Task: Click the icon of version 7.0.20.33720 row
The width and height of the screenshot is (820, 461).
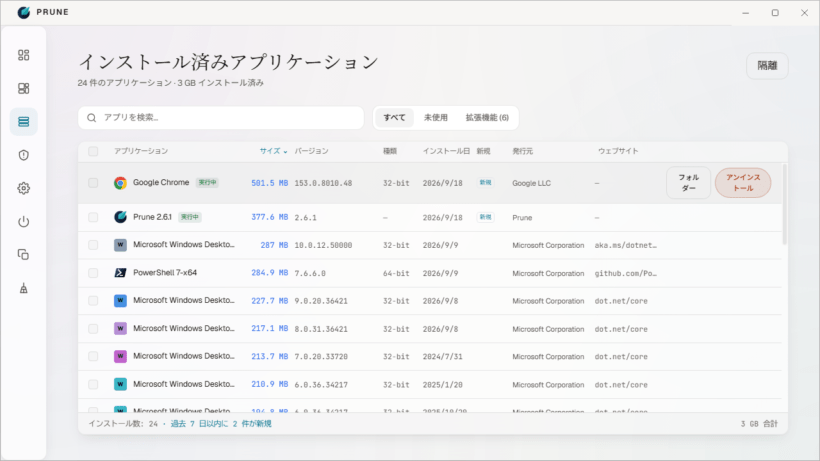Action: (x=120, y=356)
